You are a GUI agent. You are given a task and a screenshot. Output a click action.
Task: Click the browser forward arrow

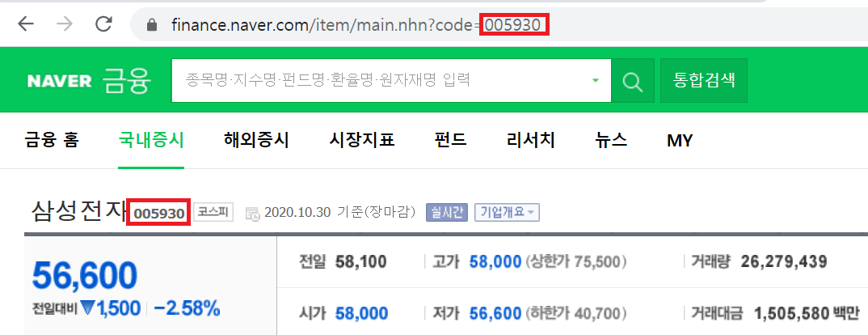pyautogui.click(x=65, y=23)
